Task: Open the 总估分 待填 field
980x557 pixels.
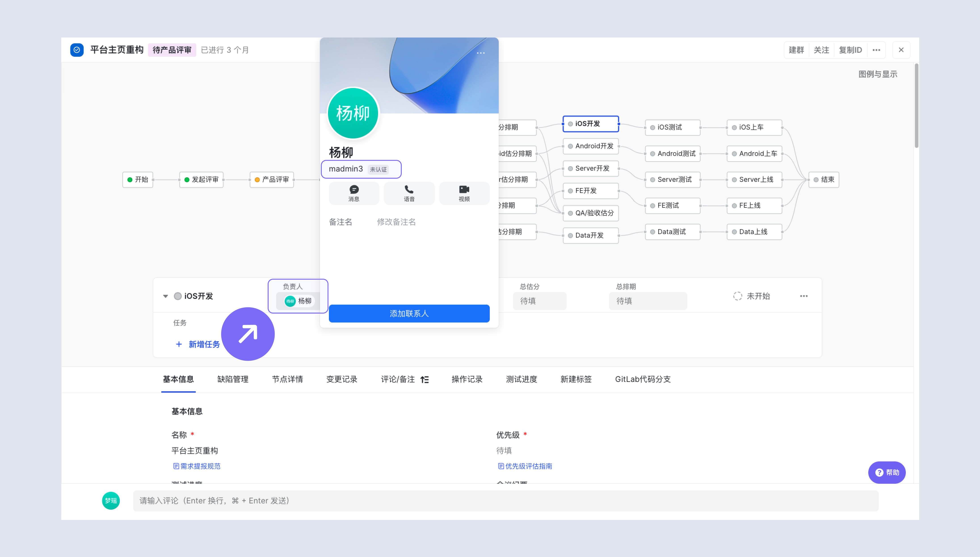Action: tap(540, 301)
